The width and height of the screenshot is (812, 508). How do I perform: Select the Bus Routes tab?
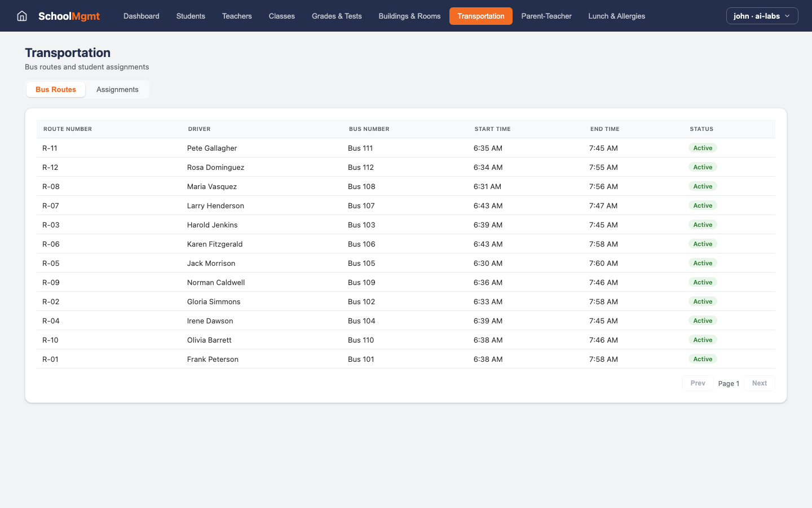click(55, 89)
